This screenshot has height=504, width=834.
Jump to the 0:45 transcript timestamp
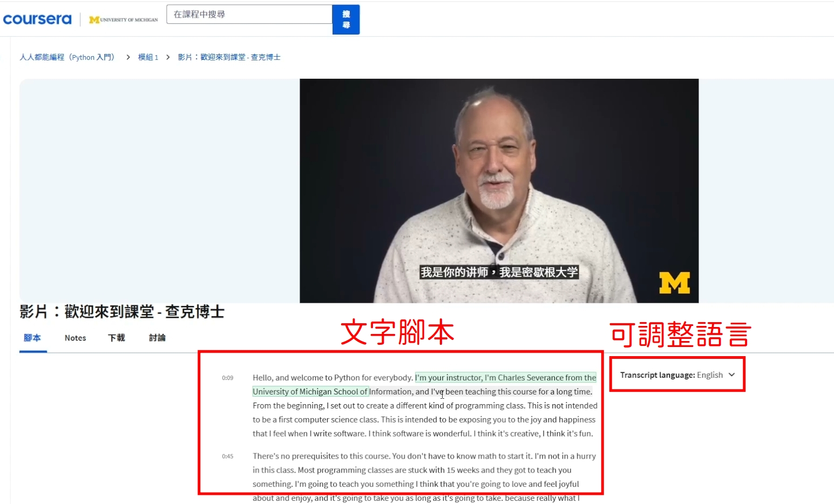click(x=228, y=457)
